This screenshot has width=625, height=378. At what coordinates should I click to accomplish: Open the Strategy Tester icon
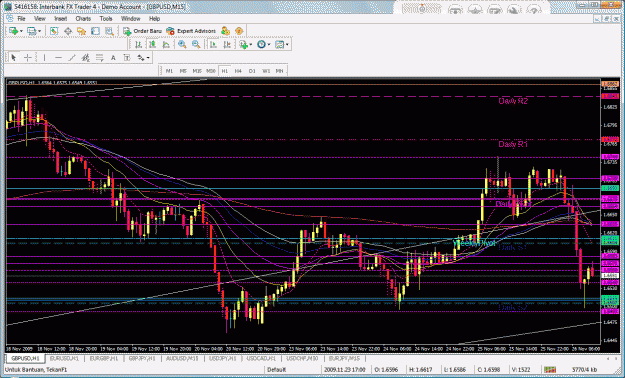click(x=109, y=31)
